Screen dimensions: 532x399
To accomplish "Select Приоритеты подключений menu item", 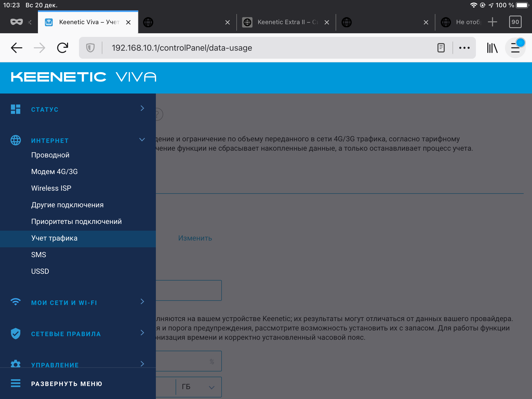I will coord(76,222).
